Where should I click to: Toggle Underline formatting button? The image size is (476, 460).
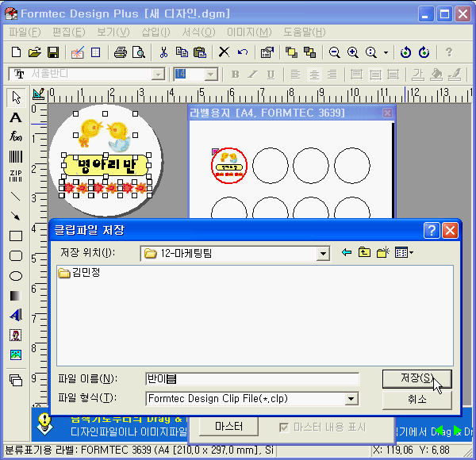271,75
